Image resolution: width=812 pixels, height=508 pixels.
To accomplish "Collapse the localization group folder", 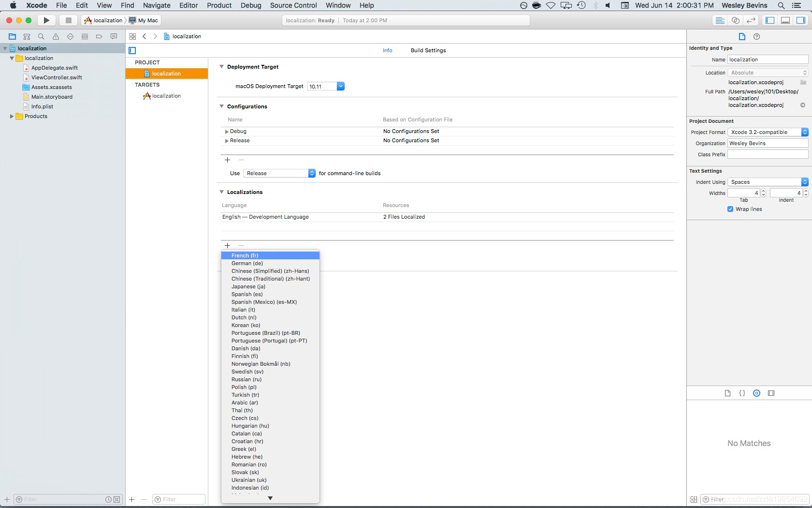I will 12,58.
